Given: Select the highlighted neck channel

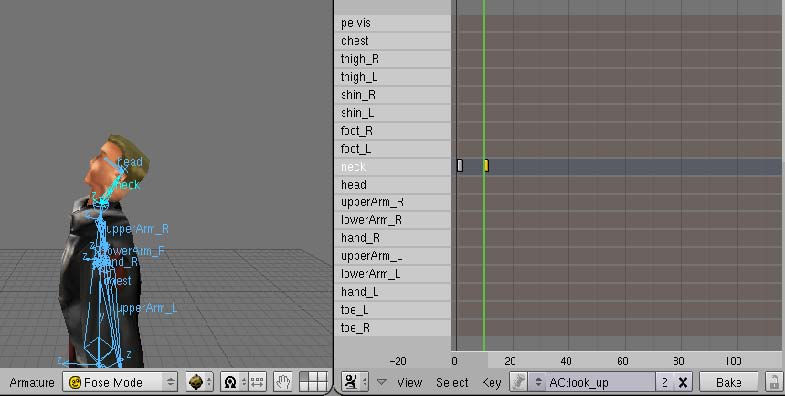Looking at the screenshot, I should [x=392, y=167].
